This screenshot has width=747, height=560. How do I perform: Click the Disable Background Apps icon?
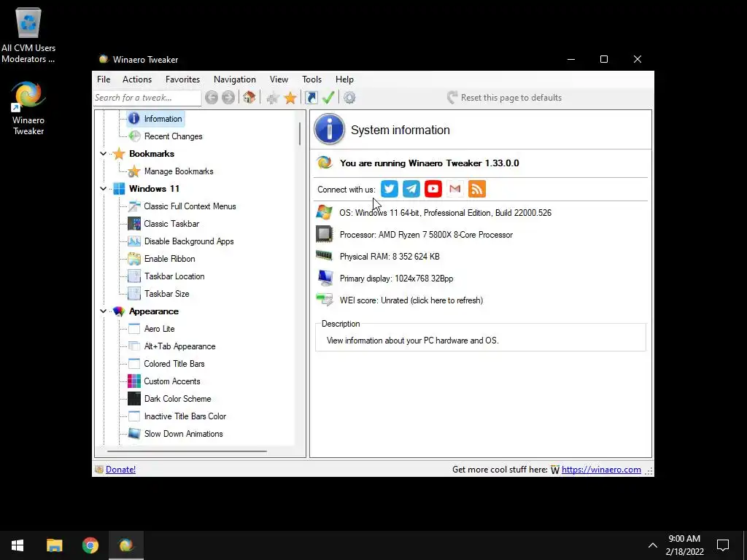[134, 241]
